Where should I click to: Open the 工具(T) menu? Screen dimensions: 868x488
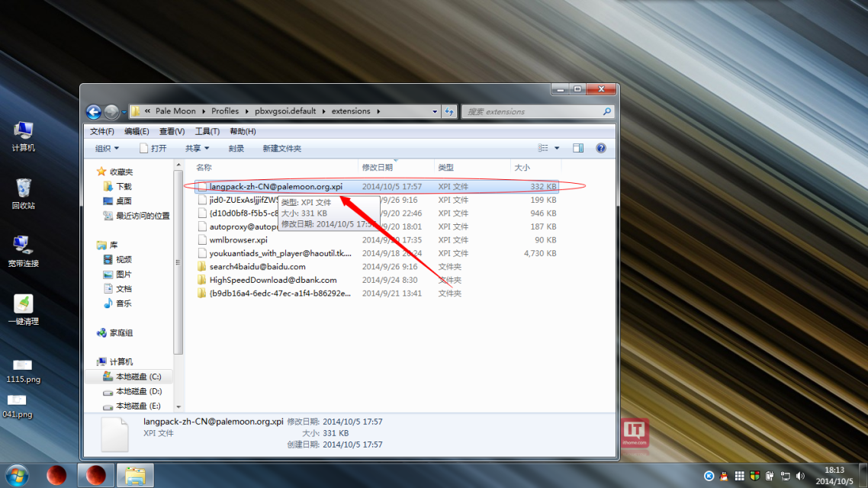tap(207, 132)
